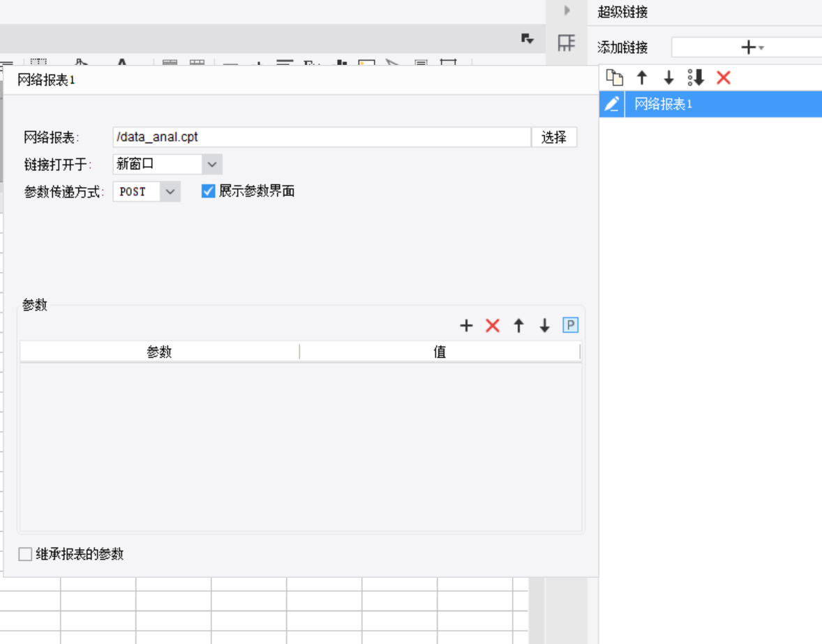Add a new parameter with plus icon

[466, 325]
